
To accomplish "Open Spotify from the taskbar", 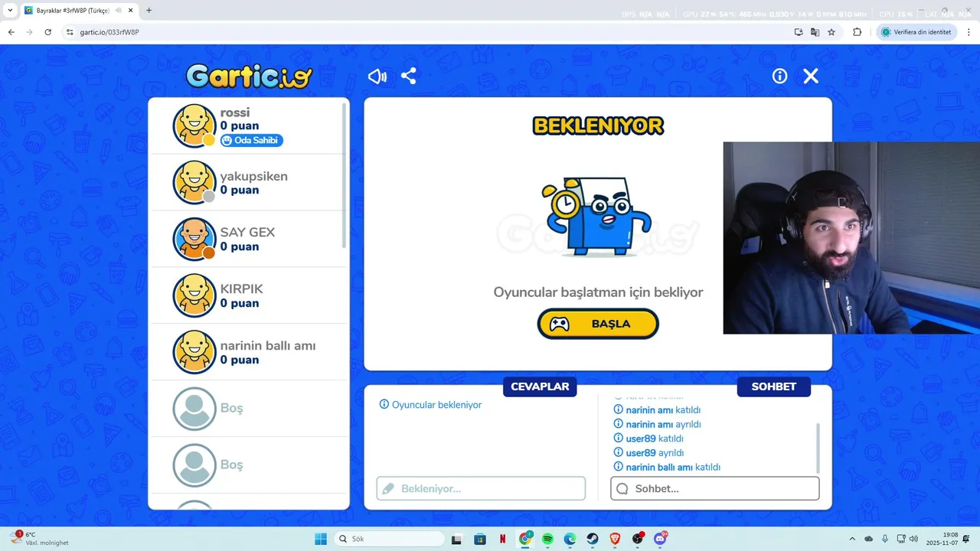I will pos(548,539).
